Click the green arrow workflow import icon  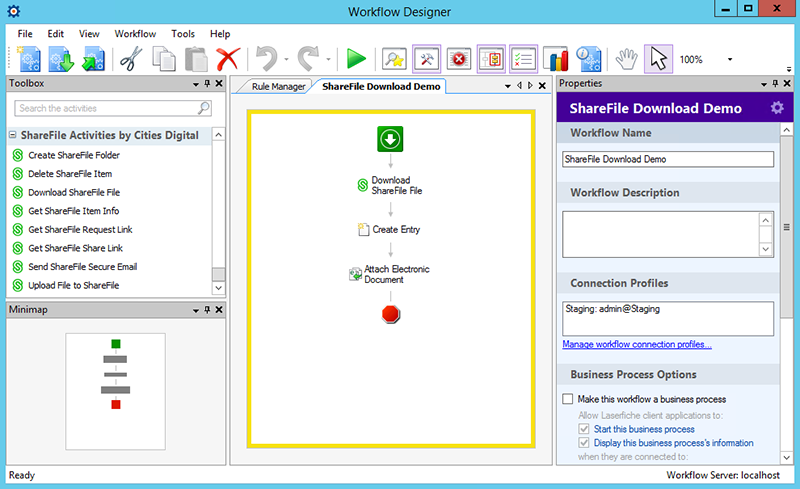(x=61, y=59)
